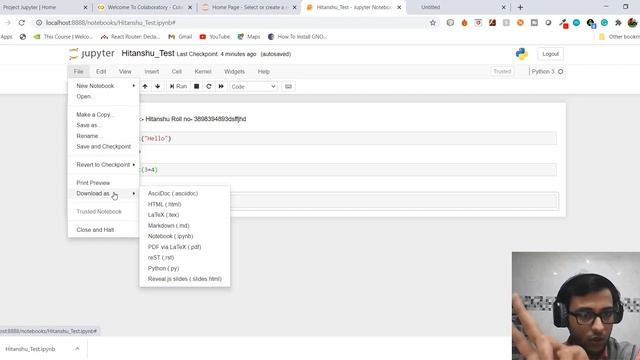Reload the page
Viewport: 640px width, 360px height.
pyautogui.click(x=22, y=23)
